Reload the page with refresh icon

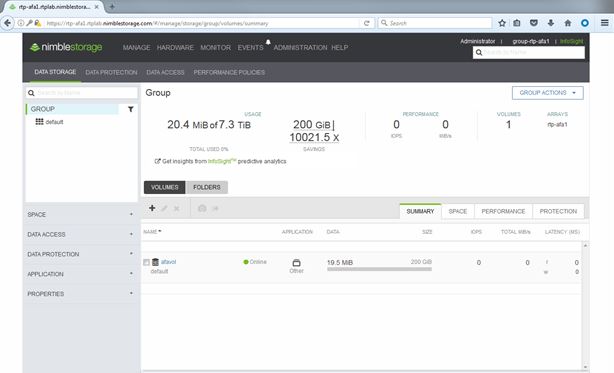(x=367, y=23)
